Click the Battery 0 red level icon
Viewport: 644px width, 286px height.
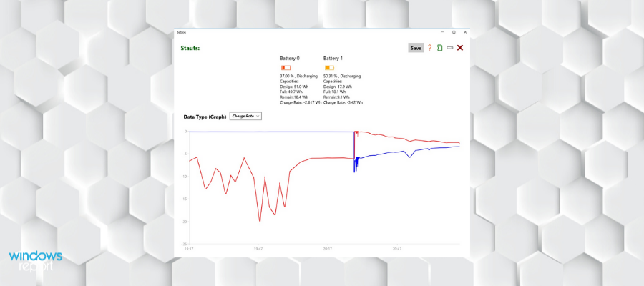click(x=286, y=67)
